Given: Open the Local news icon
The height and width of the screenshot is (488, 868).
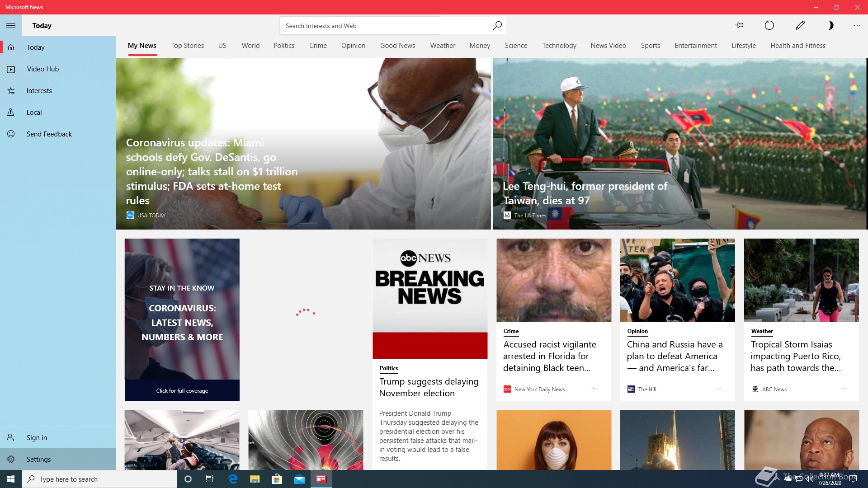Looking at the screenshot, I should click(11, 112).
